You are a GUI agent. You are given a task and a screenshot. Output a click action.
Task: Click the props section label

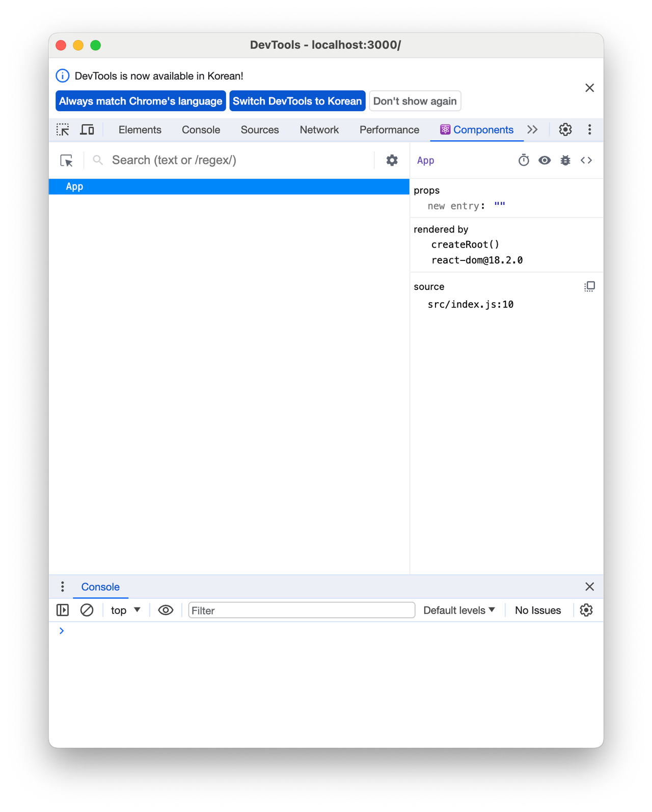(426, 190)
